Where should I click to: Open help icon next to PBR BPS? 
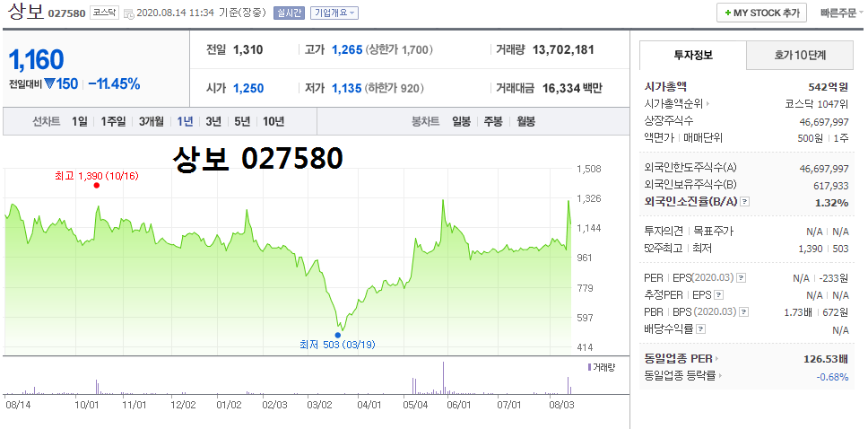pos(744,312)
